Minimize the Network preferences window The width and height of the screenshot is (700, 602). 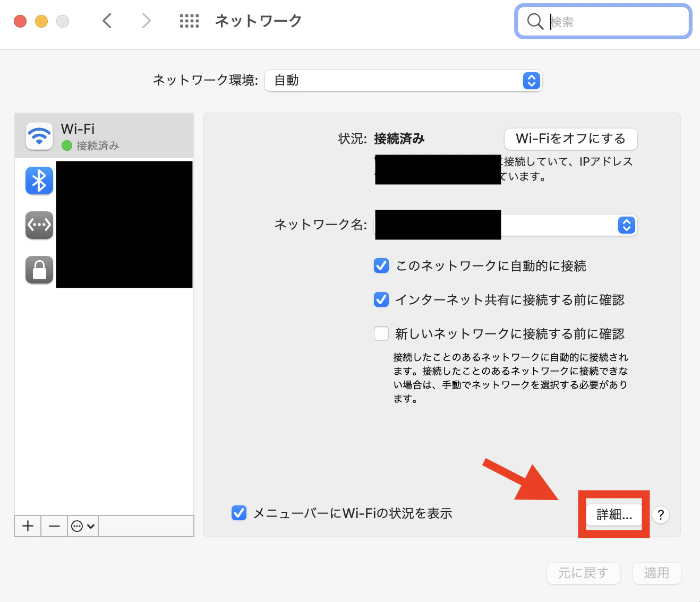pyautogui.click(x=41, y=21)
